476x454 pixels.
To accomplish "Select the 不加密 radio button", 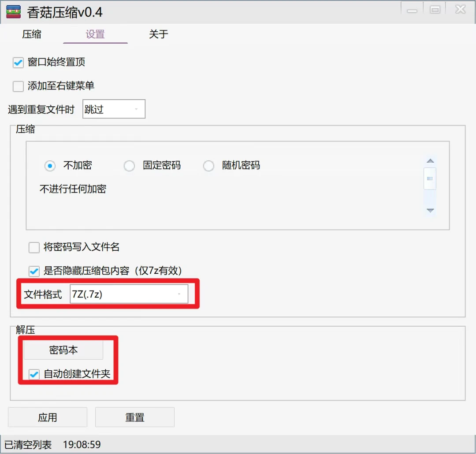I will tap(50, 166).
